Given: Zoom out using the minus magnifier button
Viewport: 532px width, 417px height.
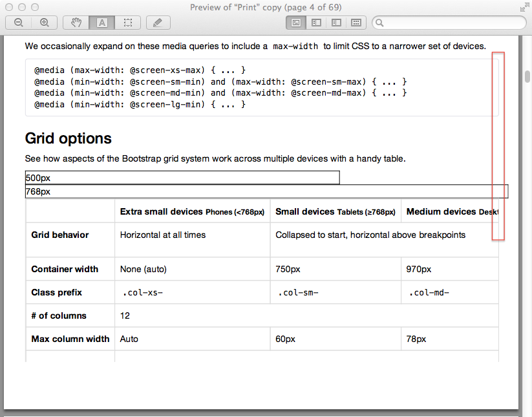Looking at the screenshot, I should (x=19, y=23).
